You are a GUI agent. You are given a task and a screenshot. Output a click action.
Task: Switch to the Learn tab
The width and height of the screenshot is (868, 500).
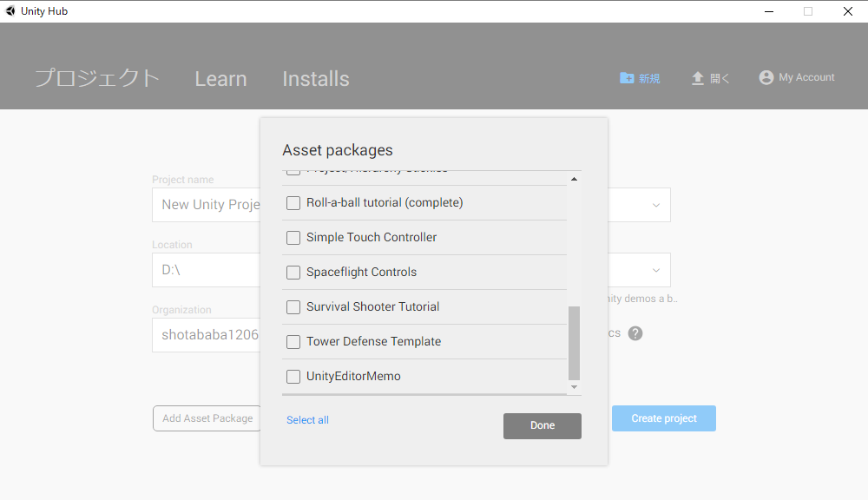click(x=220, y=79)
